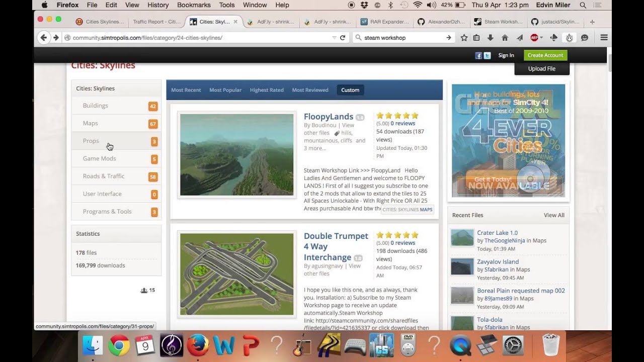Viewport: 644px width, 362px height.
Task: Open Google Chrome from the Dock
Action: point(119,346)
